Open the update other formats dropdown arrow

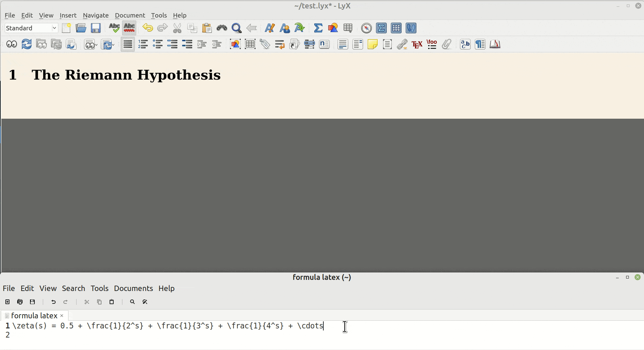113,45
